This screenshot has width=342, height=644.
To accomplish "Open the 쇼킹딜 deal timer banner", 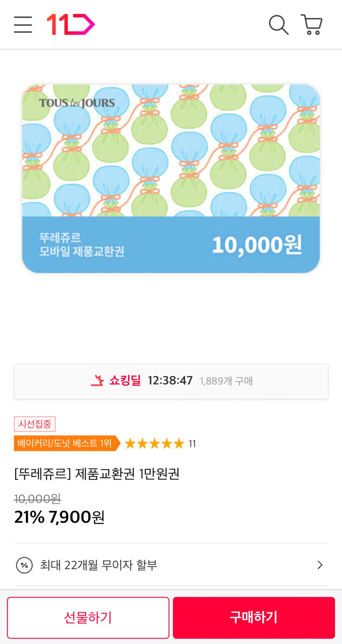I will [170, 381].
